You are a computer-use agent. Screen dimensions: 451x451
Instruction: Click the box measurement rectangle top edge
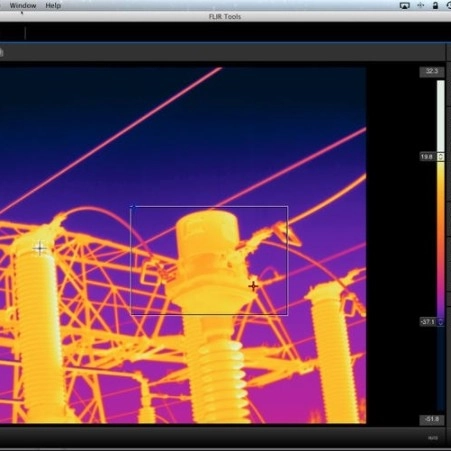click(209, 207)
